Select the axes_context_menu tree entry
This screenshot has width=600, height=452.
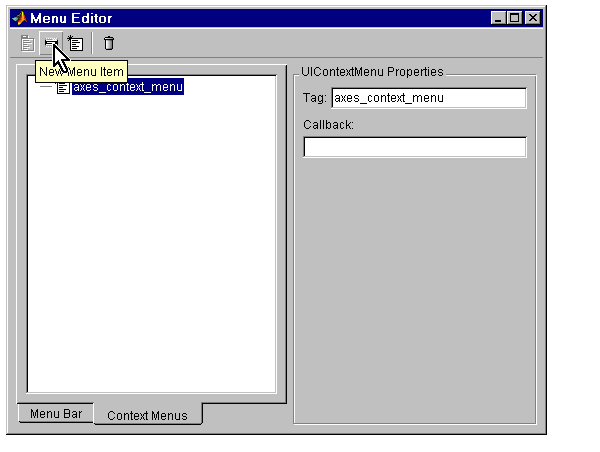pyautogui.click(x=128, y=87)
